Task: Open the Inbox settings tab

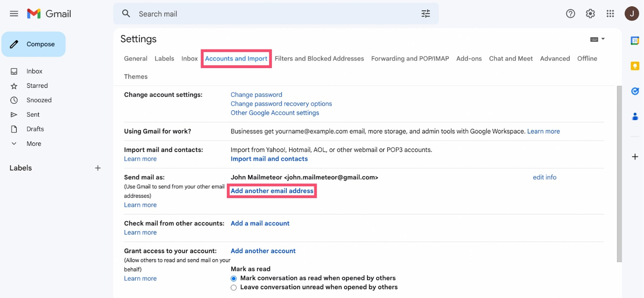Action: [190, 58]
